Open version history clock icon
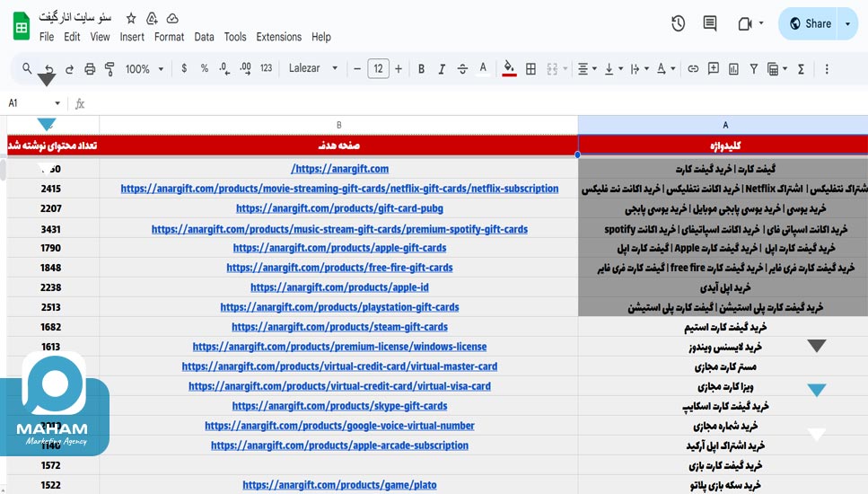The image size is (868, 494). click(x=678, y=23)
